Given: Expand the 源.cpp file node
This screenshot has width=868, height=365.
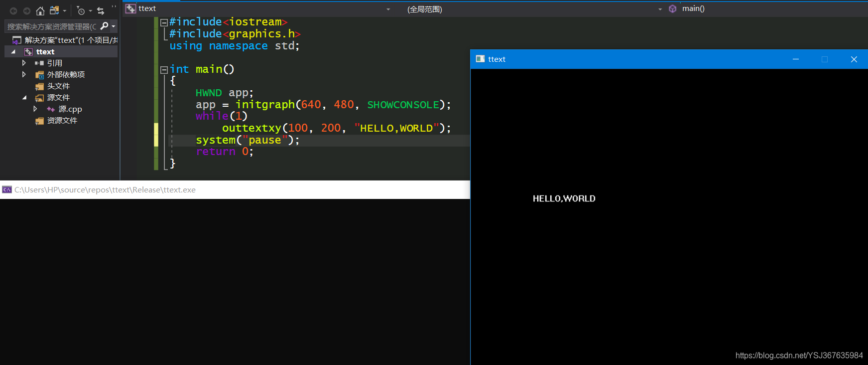Looking at the screenshot, I should [35, 109].
